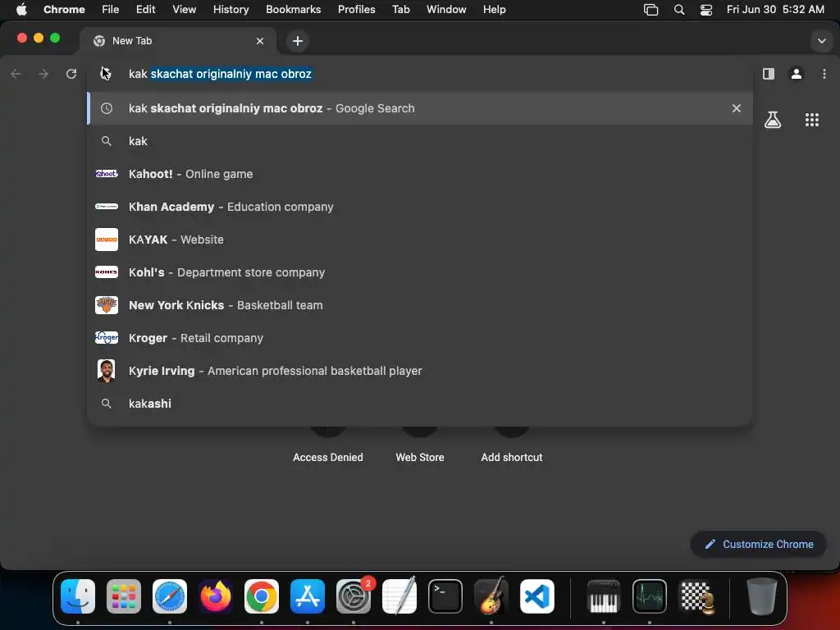Viewport: 840px width, 630px height.
Task: Expand tab search dropdown arrow
Action: (x=821, y=41)
